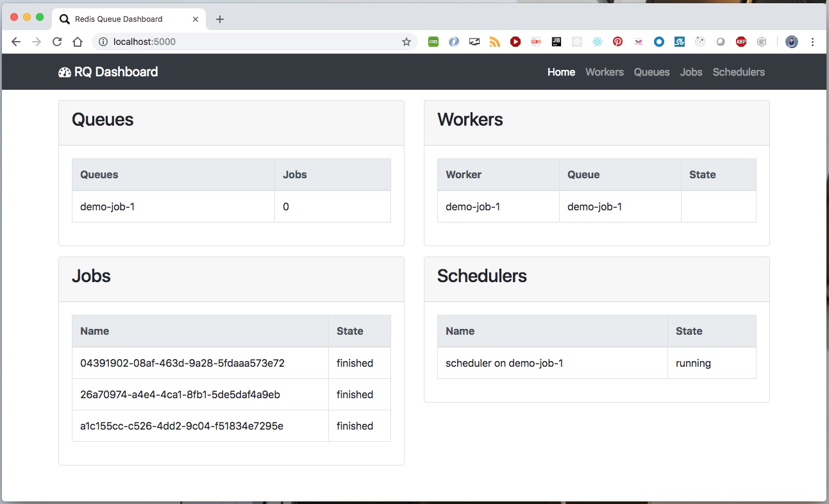Click the blue React DevTools extension icon
This screenshot has width=829, height=504.
(x=597, y=42)
